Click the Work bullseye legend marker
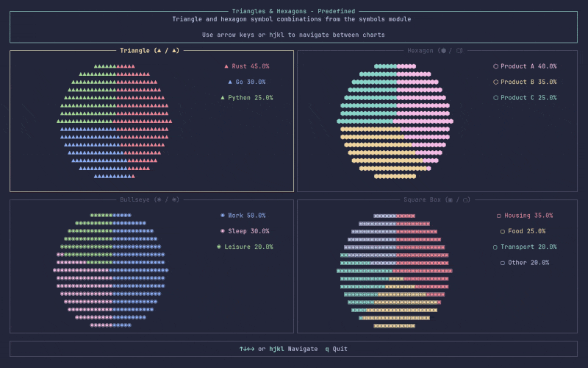The height and width of the screenshot is (368, 588). point(223,216)
